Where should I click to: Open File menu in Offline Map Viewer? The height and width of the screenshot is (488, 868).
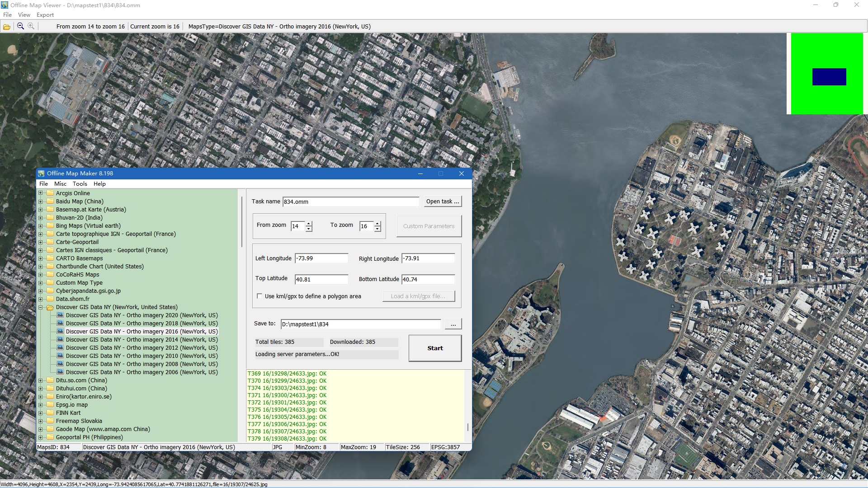(x=7, y=15)
